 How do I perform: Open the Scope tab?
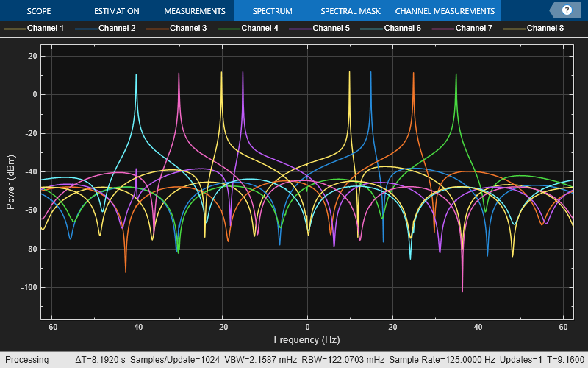point(39,11)
